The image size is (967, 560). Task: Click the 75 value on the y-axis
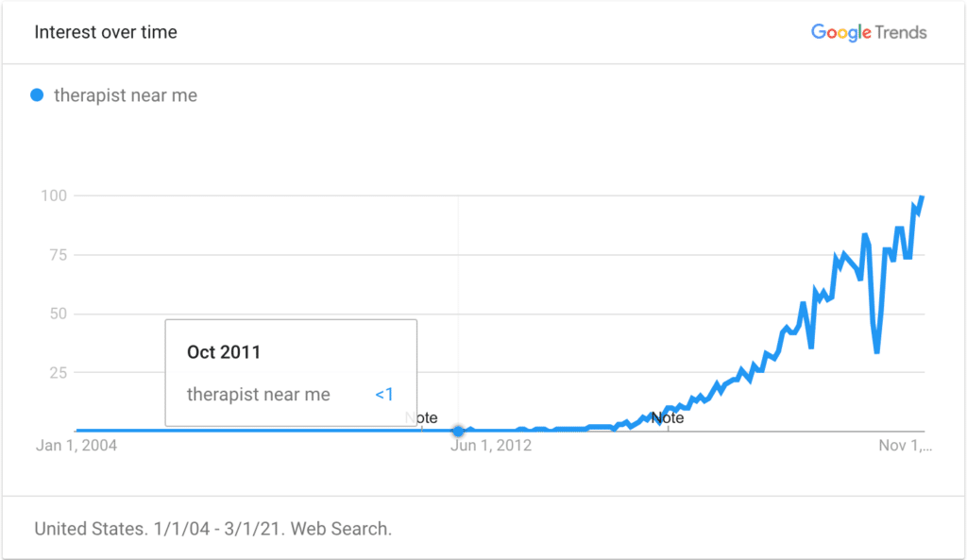(58, 255)
